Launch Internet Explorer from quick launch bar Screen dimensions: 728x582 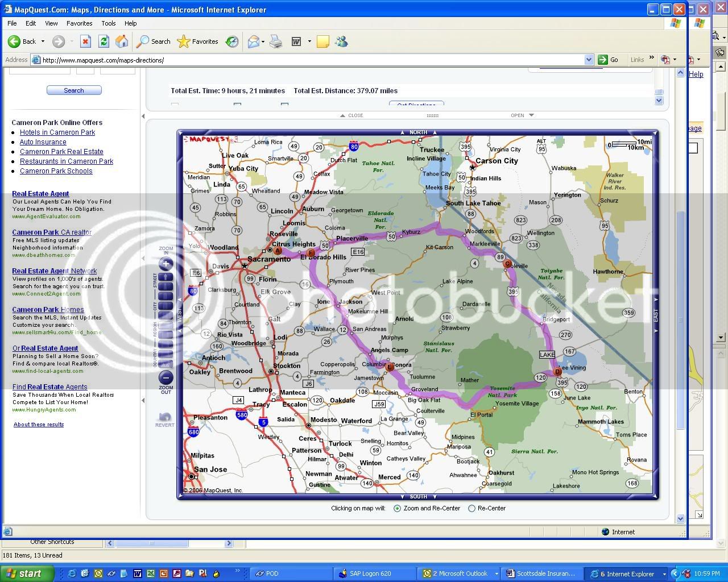tap(72, 573)
